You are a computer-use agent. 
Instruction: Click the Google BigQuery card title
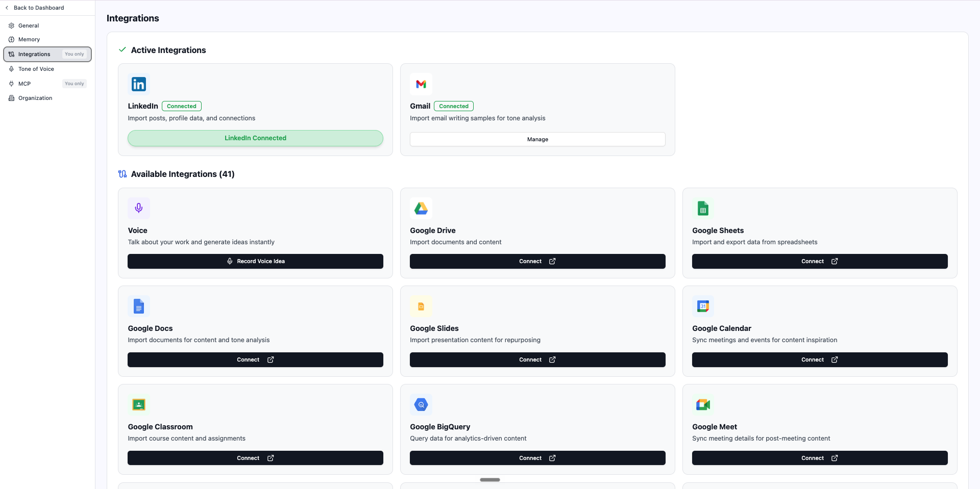pos(440,427)
